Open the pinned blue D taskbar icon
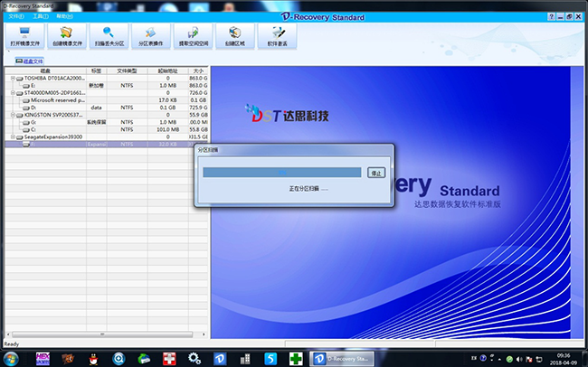 tap(220, 359)
